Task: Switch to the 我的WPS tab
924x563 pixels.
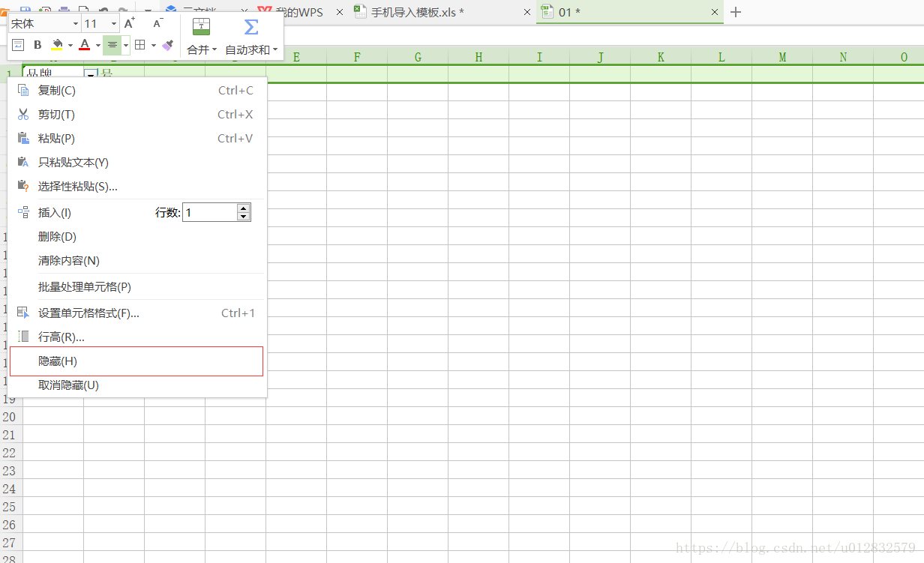Action: pos(298,13)
